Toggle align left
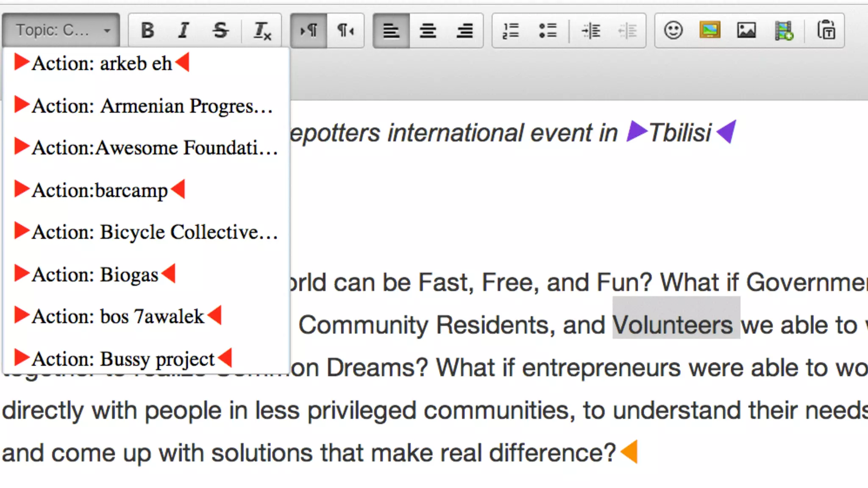 (391, 30)
